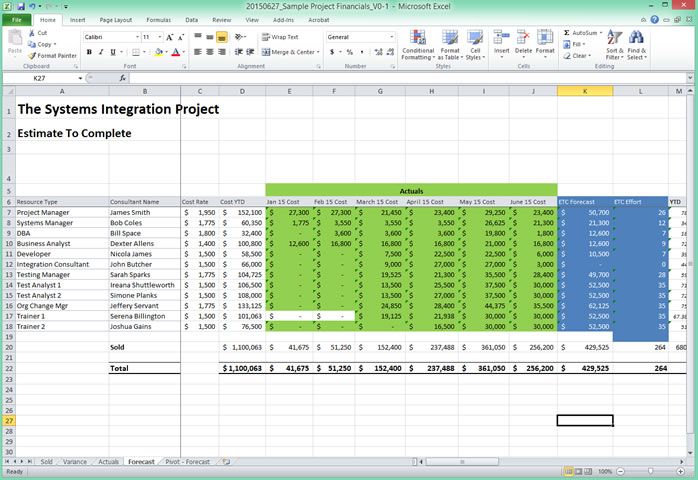Image resolution: width=698 pixels, height=480 pixels.
Task: Increase font size with the Grow Font icon
Action: (x=170, y=37)
